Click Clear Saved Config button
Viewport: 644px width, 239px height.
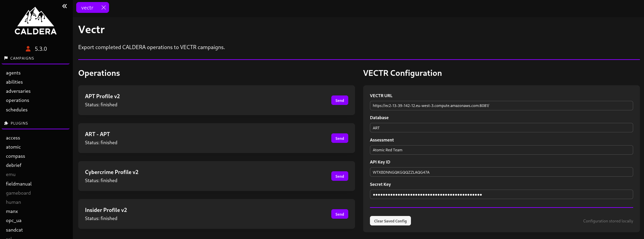pyautogui.click(x=390, y=221)
